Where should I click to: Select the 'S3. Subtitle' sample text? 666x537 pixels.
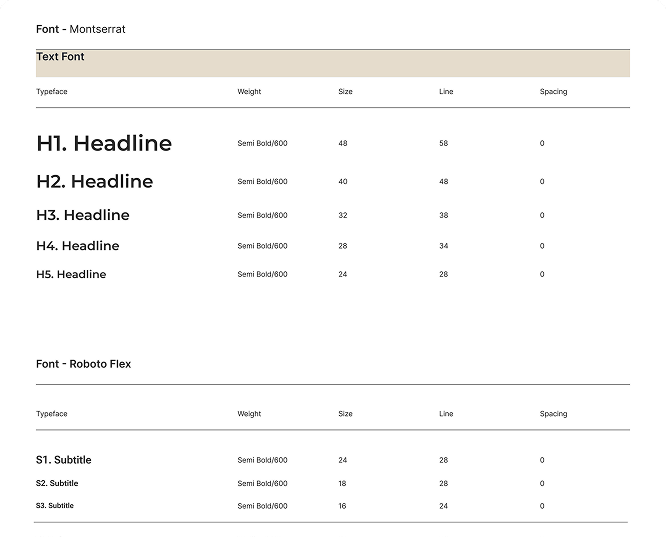55,506
